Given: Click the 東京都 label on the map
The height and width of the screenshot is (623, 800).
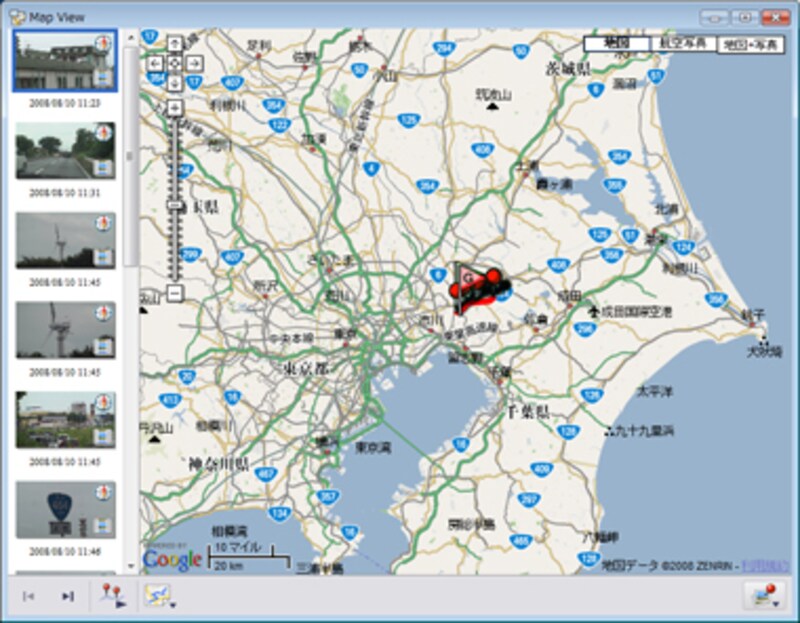Looking at the screenshot, I should pos(306,368).
